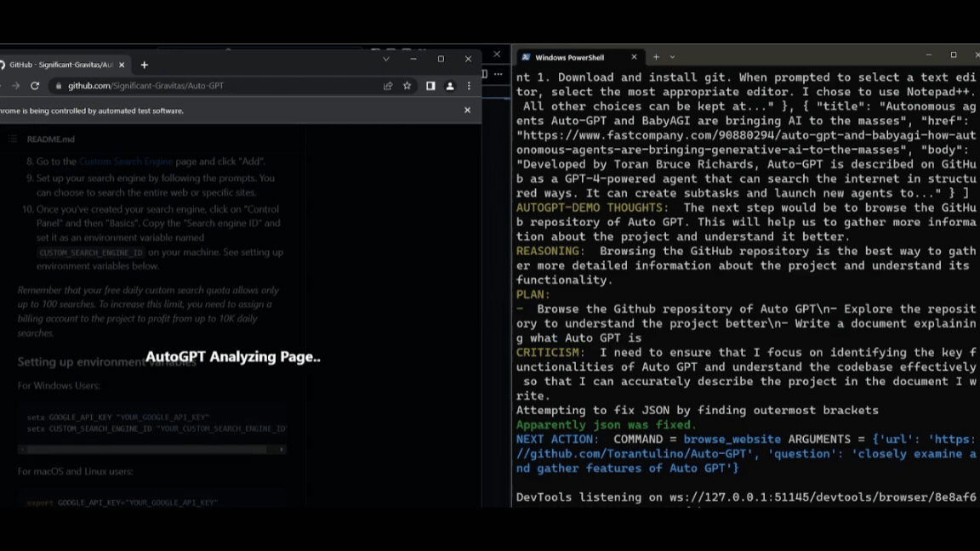Open the Custom Search Engine link

coord(126,162)
